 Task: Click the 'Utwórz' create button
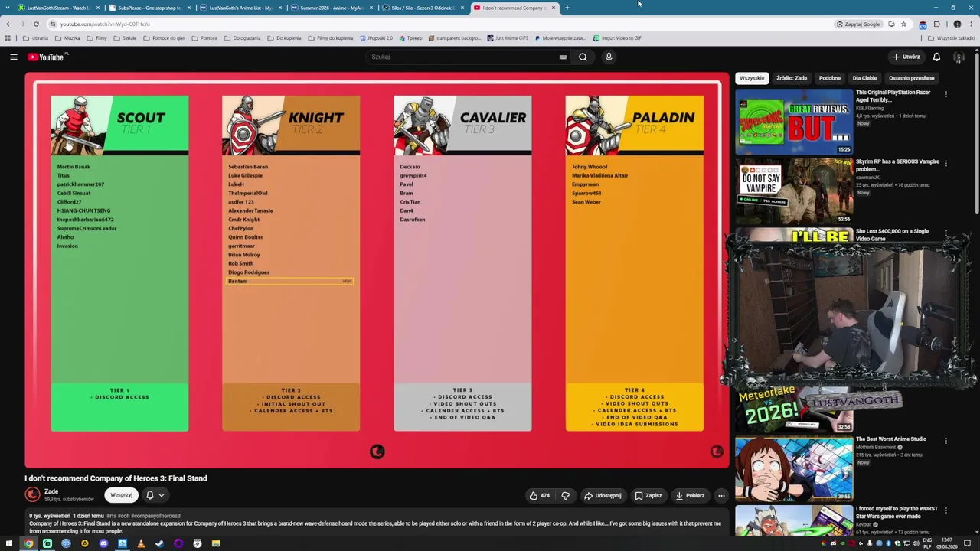[x=906, y=57]
